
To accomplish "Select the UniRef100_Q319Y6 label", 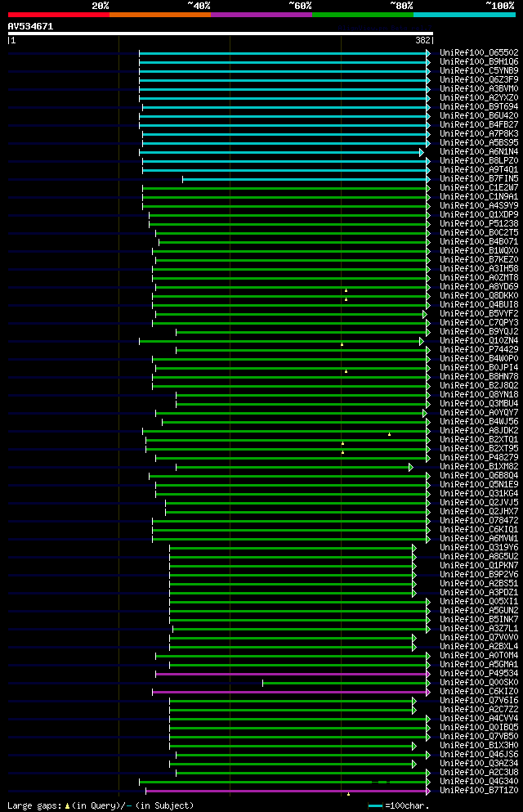I will (x=479, y=547).
